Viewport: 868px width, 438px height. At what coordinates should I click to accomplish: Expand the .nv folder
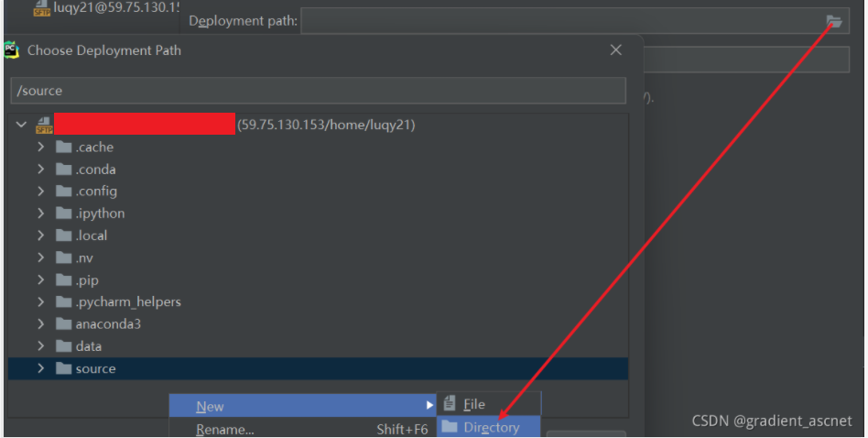[40, 257]
